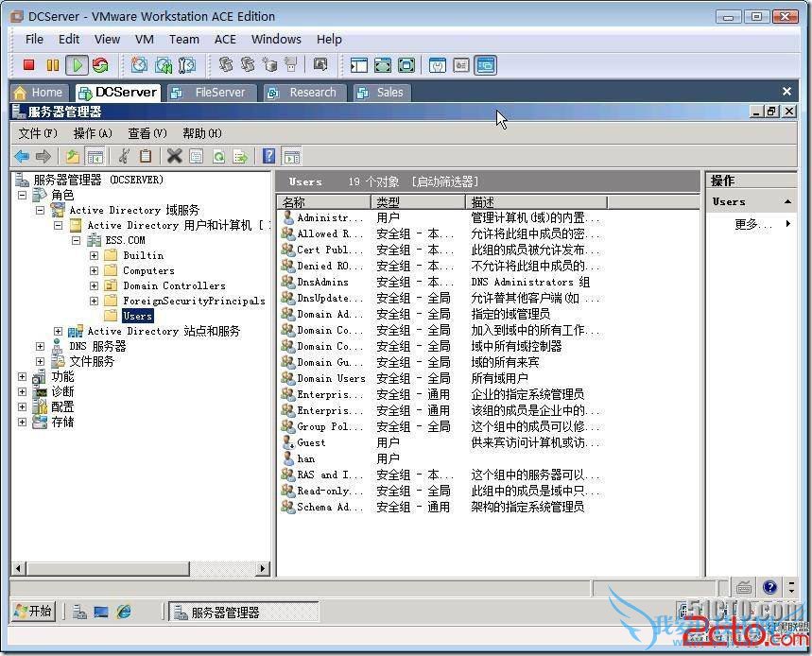Screen dimensions: 812x656
Task: Select ForeignSecurityPrincipals folder
Action: (x=194, y=301)
